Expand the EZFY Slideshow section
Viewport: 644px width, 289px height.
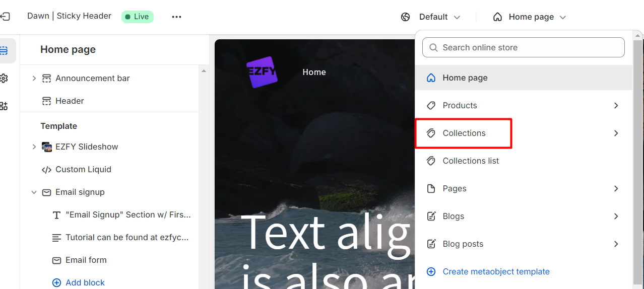point(34,147)
